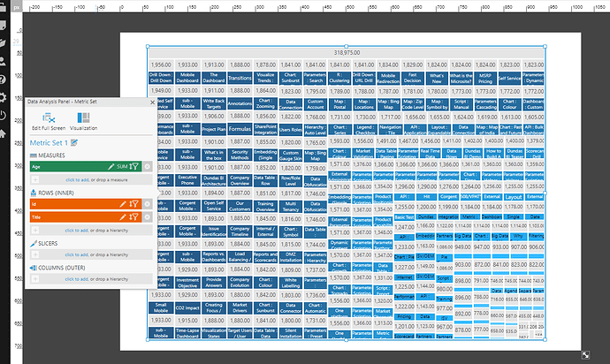
Task: Remove the Age measure with its X icon
Action: 148,166
